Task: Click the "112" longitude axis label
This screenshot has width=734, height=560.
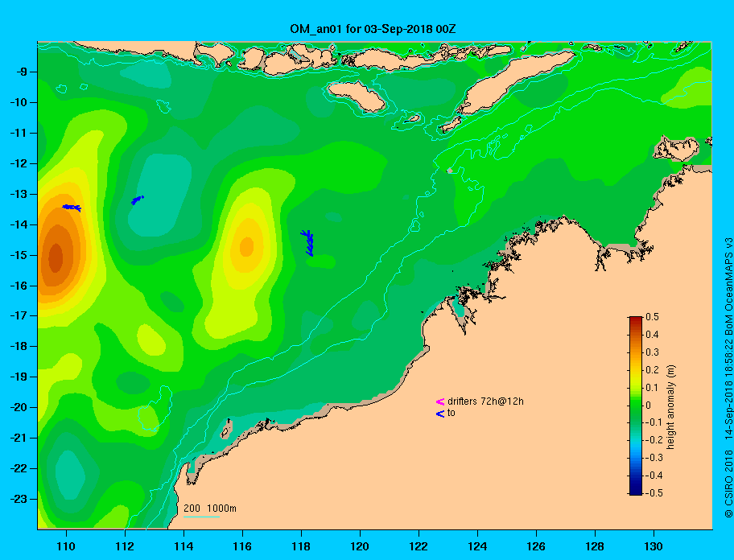Action: [125, 546]
